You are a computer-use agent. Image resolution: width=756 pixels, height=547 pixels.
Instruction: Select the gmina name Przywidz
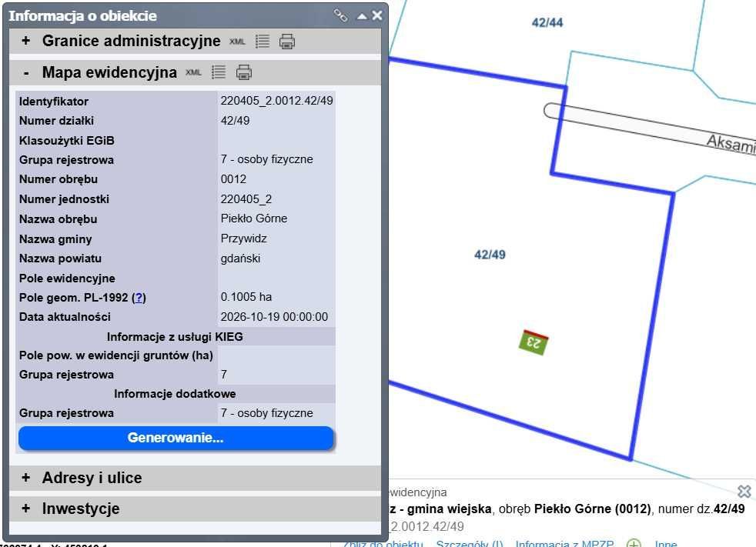[243, 238]
